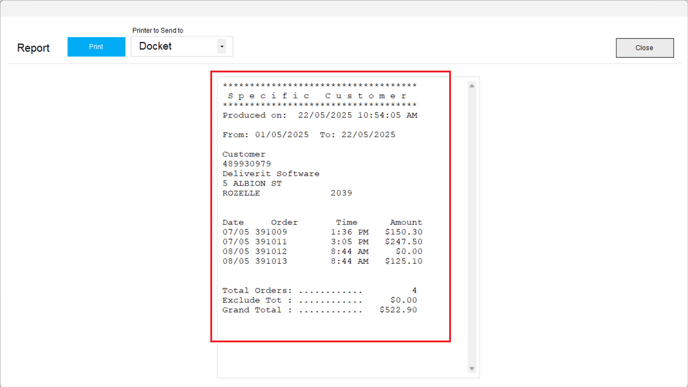Image resolution: width=688 pixels, height=387 pixels.
Task: Click the blue Print button
Action: coord(96,47)
